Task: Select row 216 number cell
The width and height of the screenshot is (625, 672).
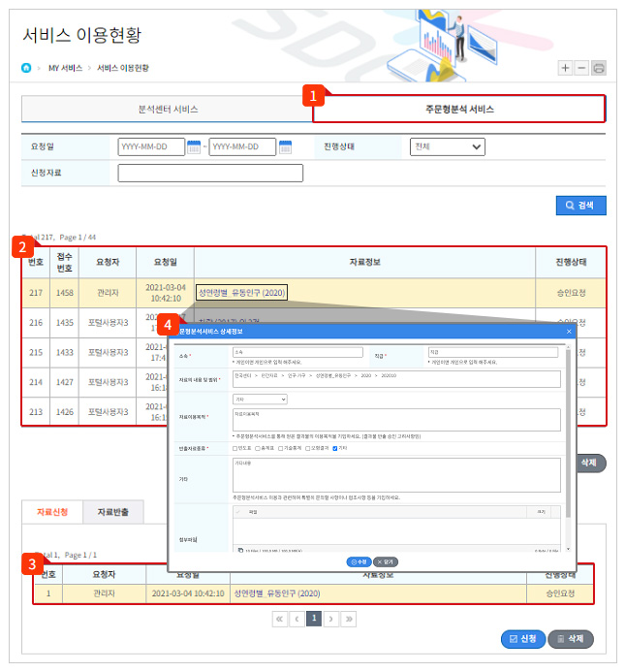Action: 36,323
